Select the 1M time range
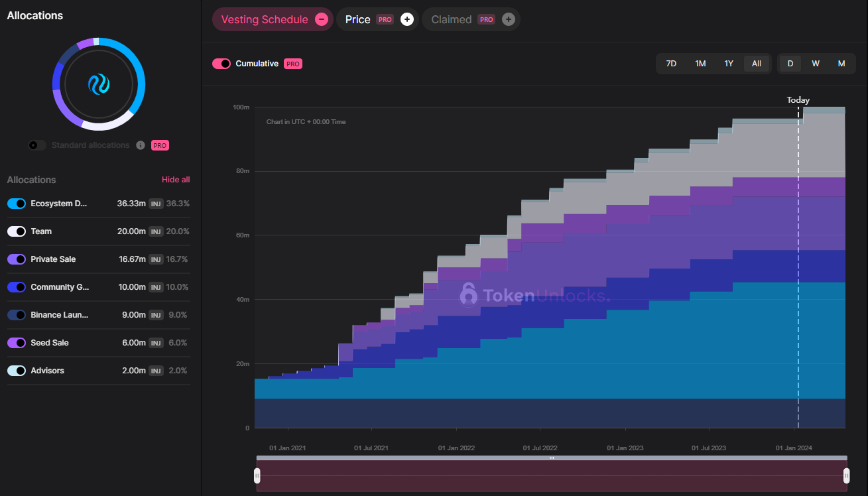Screen dimensions: 868x496 (700, 64)
